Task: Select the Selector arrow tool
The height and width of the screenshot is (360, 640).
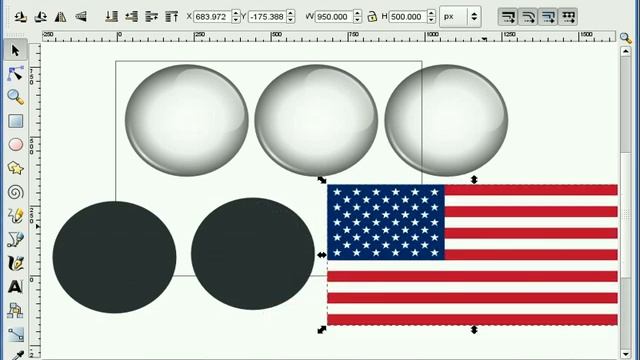Action: tap(16, 50)
